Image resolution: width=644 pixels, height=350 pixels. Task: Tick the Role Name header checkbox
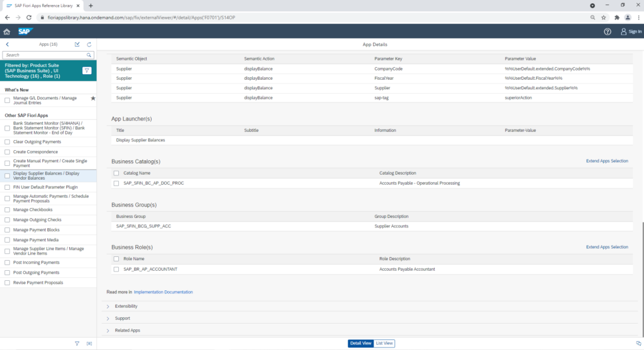point(116,259)
